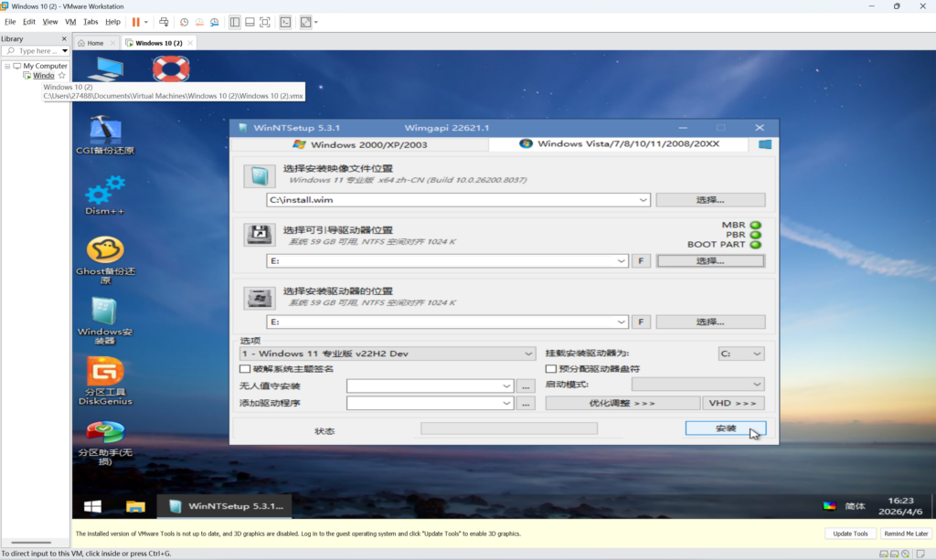Enable the 破解系统主题签名 checkbox
This screenshot has height=560, width=936.
click(x=244, y=369)
